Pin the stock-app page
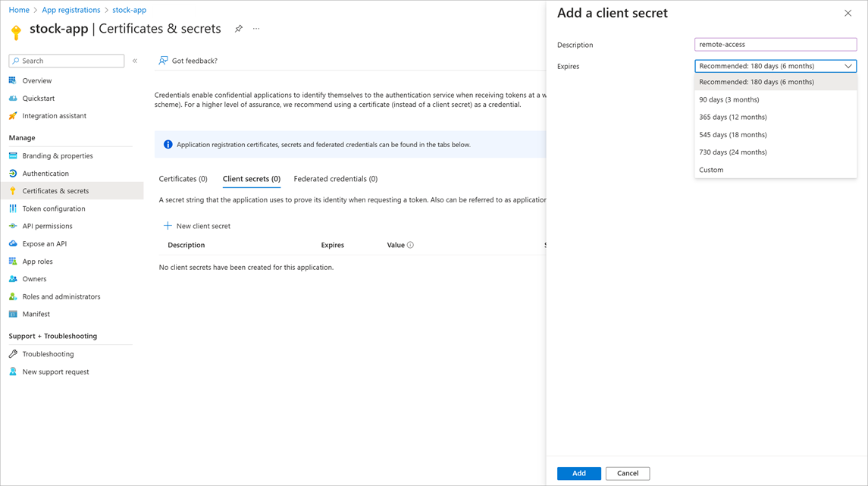Screen dimensions: 868x486 coord(239,29)
